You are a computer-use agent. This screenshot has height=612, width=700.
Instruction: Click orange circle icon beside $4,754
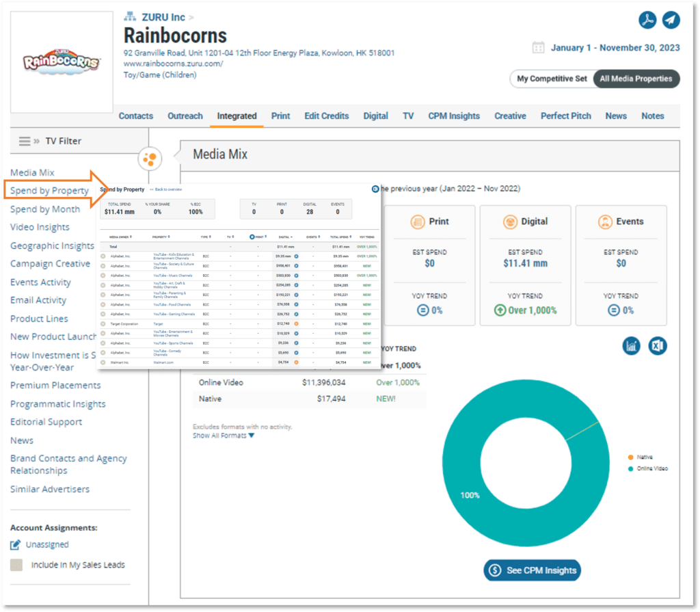click(297, 362)
